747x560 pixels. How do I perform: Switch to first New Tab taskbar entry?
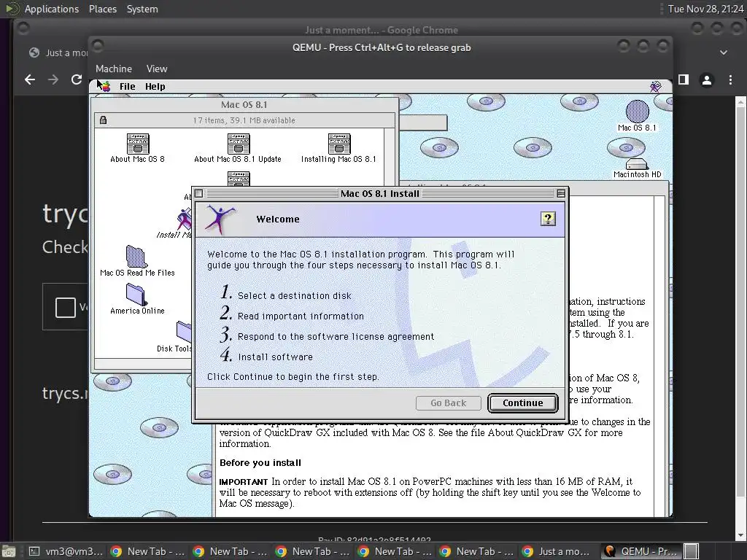click(147, 551)
